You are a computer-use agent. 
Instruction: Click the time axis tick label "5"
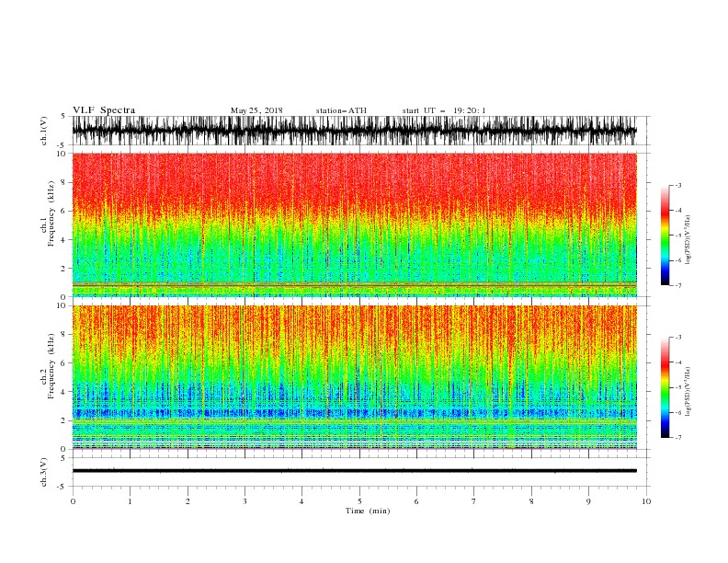click(x=359, y=501)
